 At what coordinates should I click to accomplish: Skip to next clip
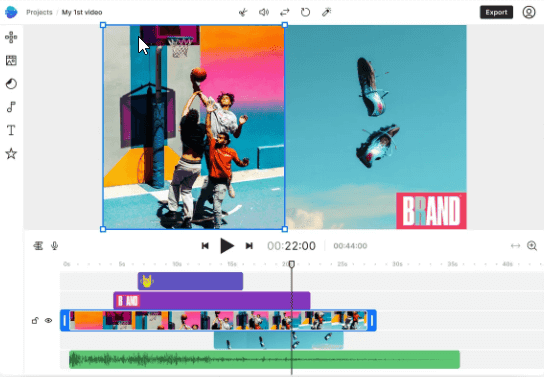coord(249,246)
